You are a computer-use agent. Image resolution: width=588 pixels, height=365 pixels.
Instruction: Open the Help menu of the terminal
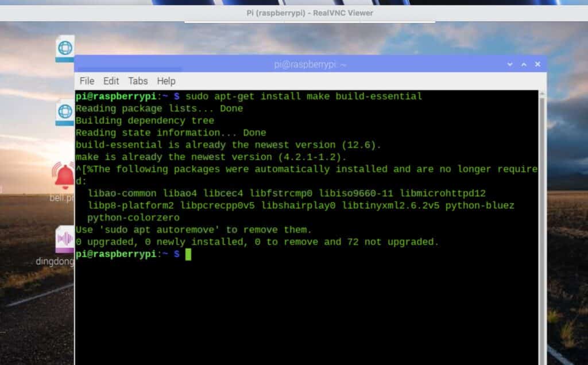(x=165, y=81)
